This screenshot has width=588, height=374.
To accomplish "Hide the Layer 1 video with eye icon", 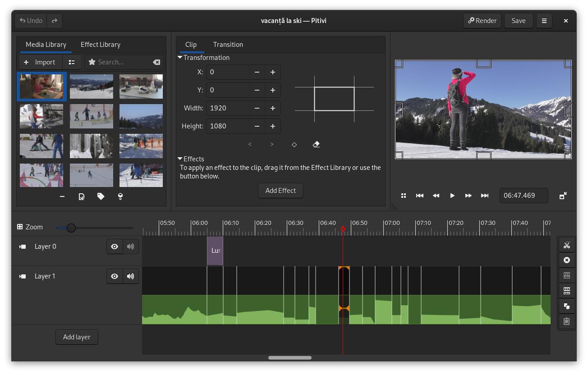I will coord(115,276).
